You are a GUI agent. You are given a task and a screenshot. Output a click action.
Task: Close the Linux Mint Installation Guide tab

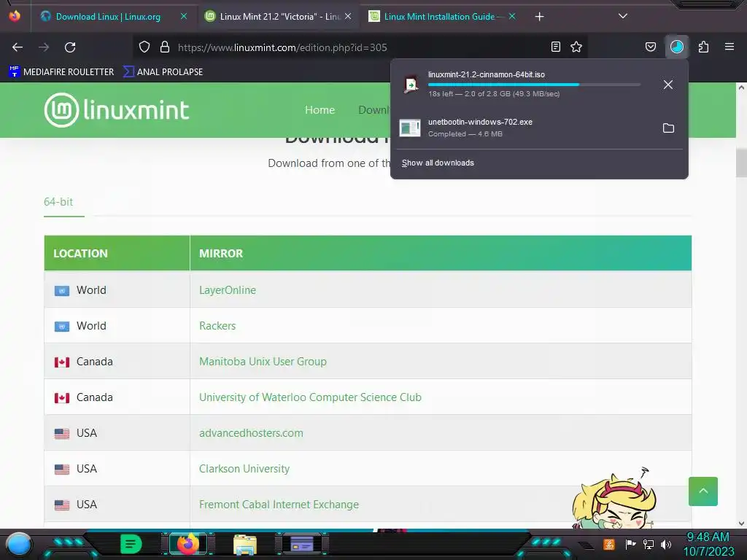(x=512, y=16)
